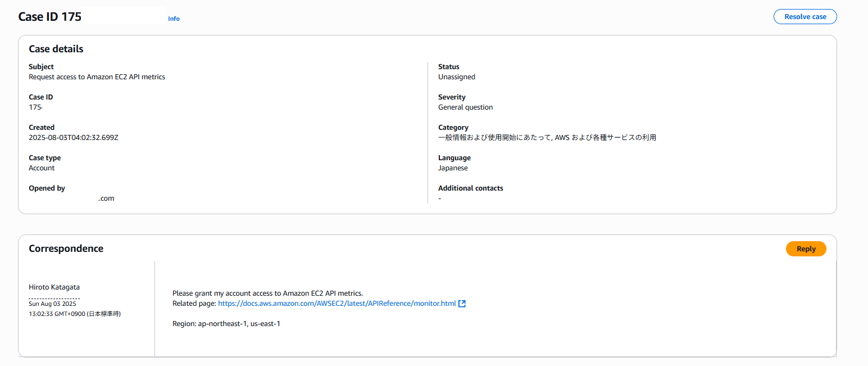
Task: Click the date "Sun Aug 03 2025"
Action: pyautogui.click(x=52, y=304)
